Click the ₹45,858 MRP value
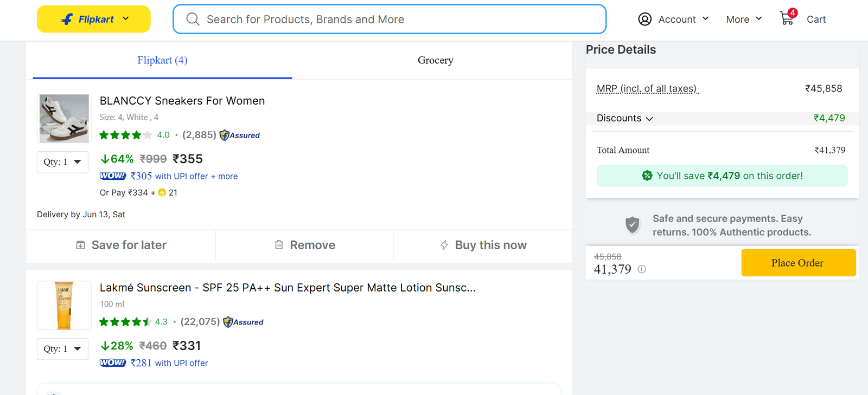This screenshot has height=395, width=868. (x=824, y=88)
